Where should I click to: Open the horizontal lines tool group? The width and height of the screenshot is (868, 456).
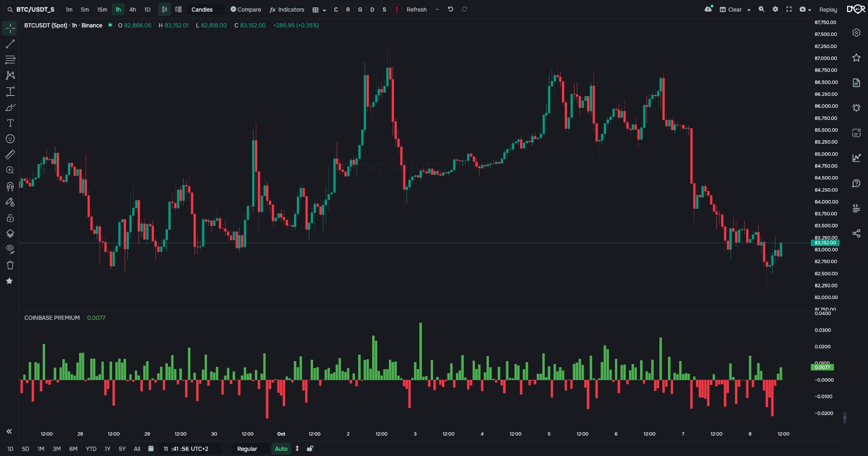(10, 59)
